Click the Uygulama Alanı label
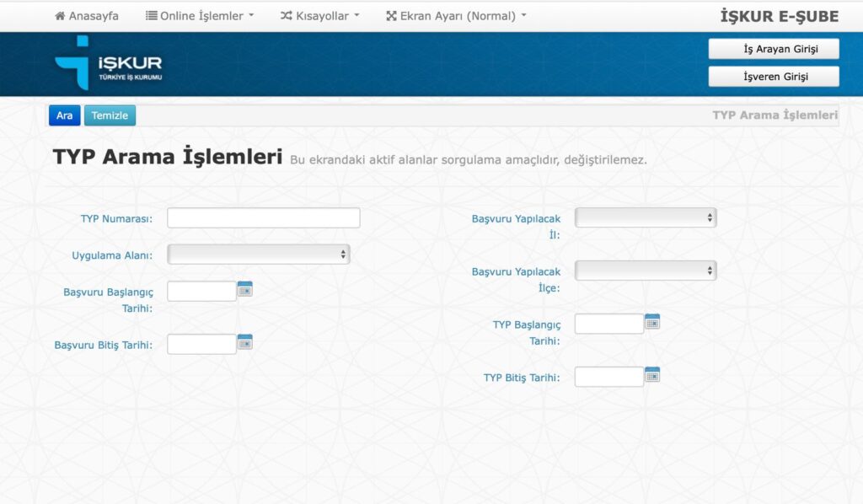 (112, 255)
